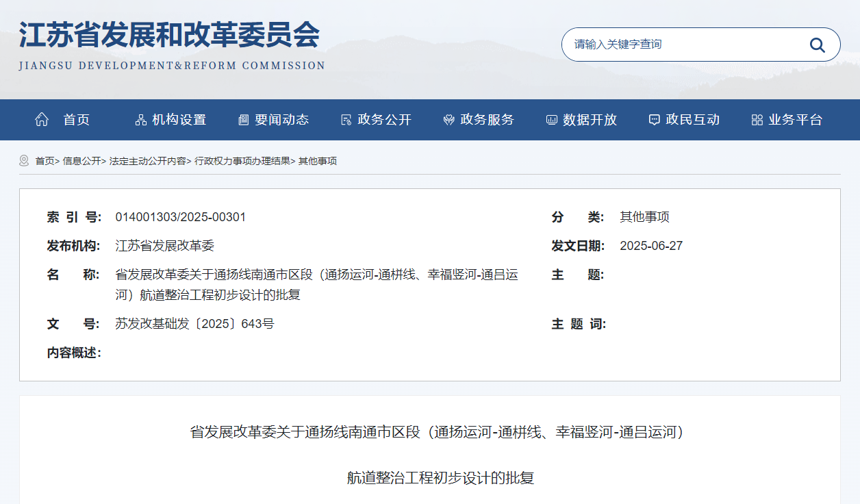Open the 政务公开 menu tab
Viewport: 860px width, 504px height.
[384, 120]
